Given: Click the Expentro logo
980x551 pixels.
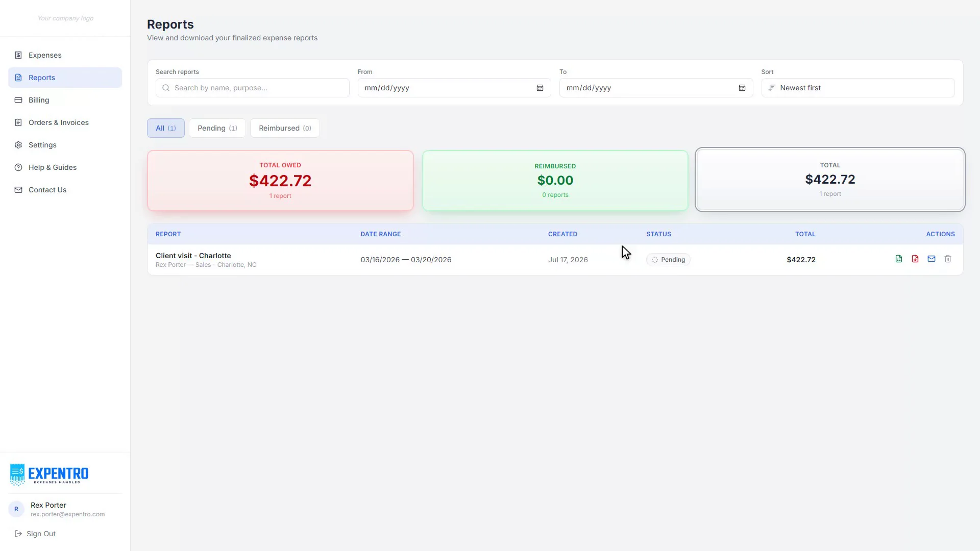Looking at the screenshot, I should point(49,474).
